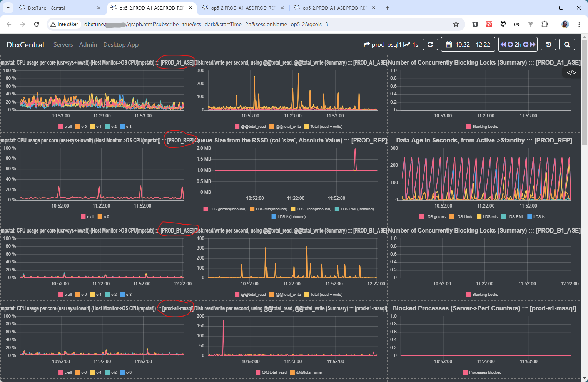Jump forward with the double-right arrow
588x382 pixels.
pyautogui.click(x=533, y=45)
